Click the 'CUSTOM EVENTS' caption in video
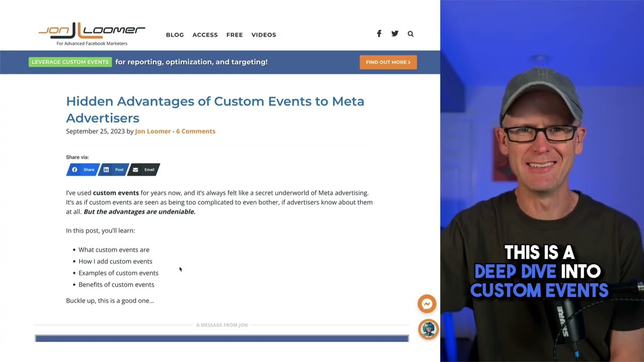Image resolution: width=644 pixels, height=362 pixels. [x=539, y=291]
